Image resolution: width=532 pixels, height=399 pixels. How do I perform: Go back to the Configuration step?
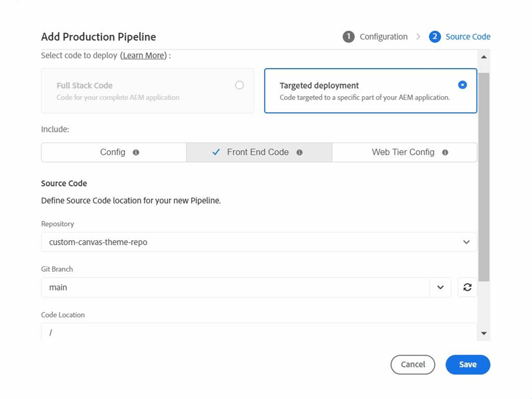383,37
